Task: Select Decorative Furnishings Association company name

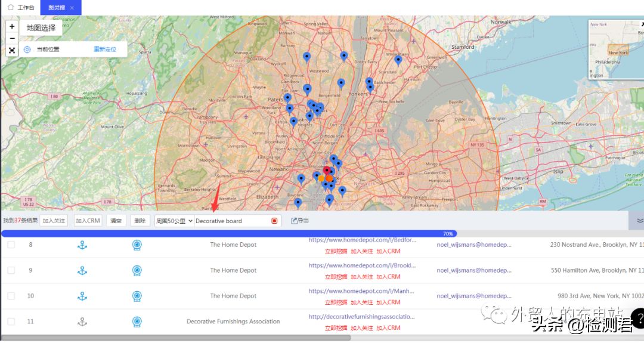Action: tap(233, 322)
